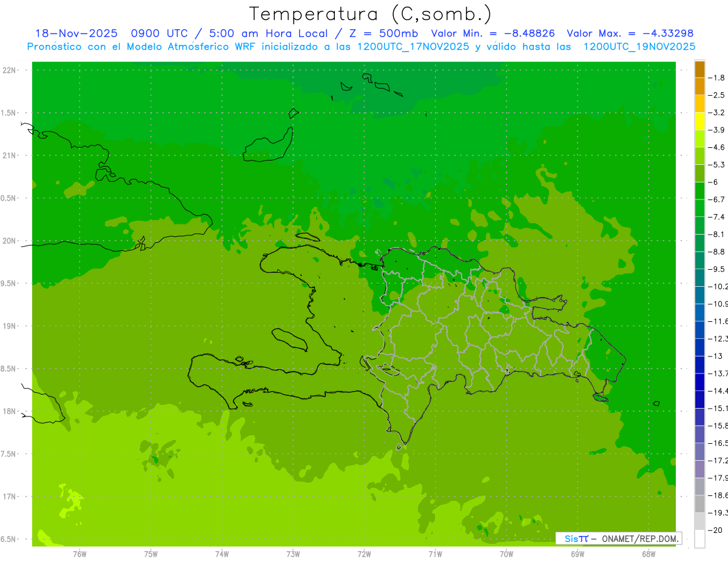
Task: Click the '7.5N' latitude label
Action: coord(9,454)
